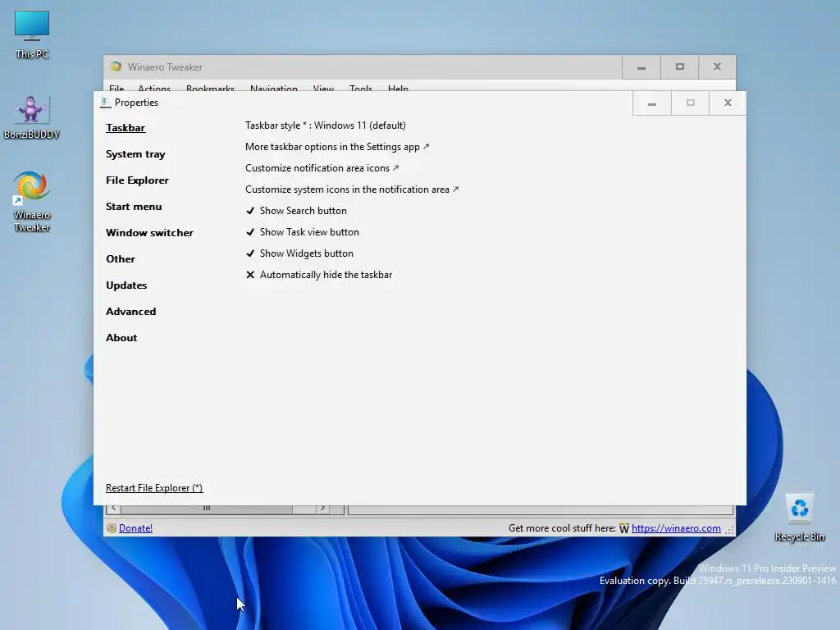Click Winaero Tweaker title bar app icon

pos(116,66)
